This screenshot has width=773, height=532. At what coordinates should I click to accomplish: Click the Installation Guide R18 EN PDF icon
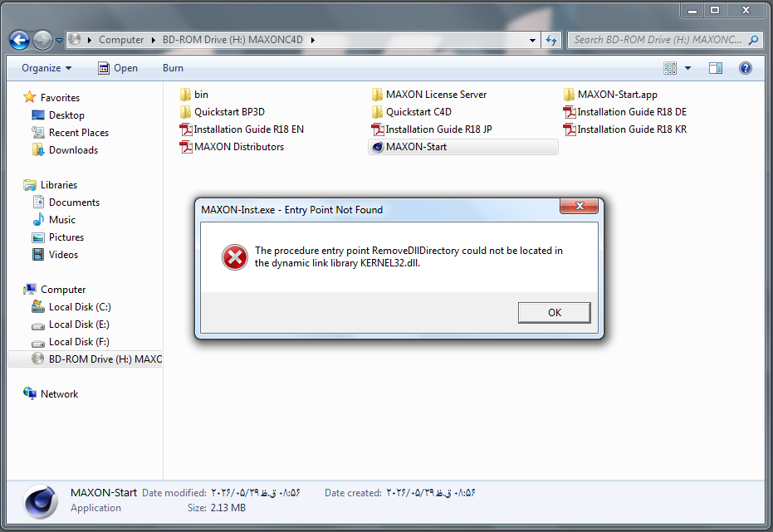186,129
